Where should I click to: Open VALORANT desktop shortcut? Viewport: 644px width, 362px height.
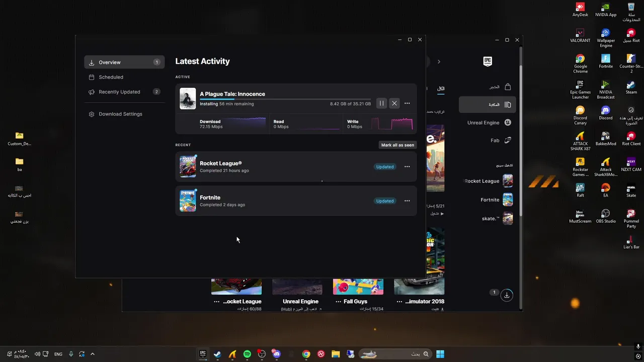580,35
